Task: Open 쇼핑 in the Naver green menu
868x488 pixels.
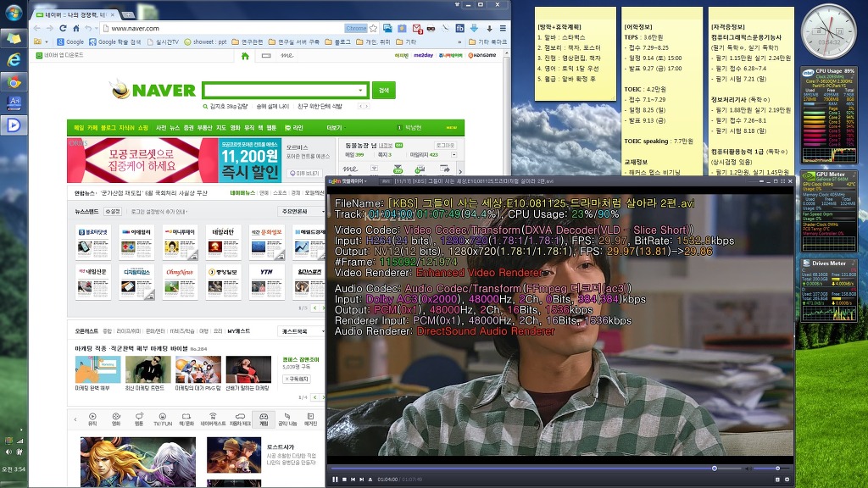Action: coord(142,128)
